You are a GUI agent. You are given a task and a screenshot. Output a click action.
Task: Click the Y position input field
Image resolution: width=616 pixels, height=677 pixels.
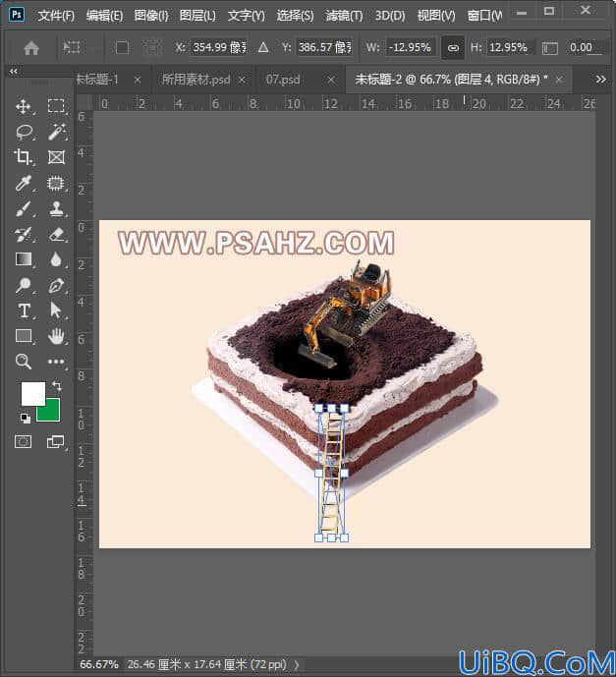(x=324, y=47)
